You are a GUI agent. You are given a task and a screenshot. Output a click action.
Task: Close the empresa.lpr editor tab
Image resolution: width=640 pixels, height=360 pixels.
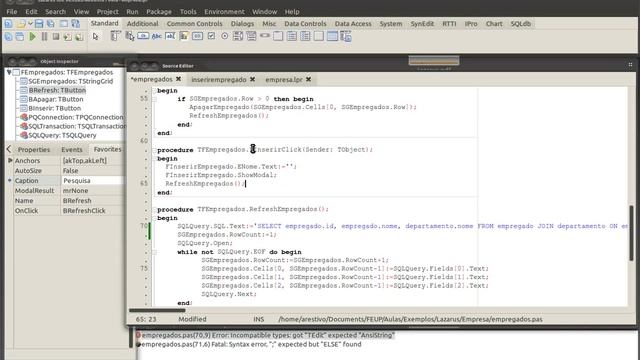pos(309,79)
